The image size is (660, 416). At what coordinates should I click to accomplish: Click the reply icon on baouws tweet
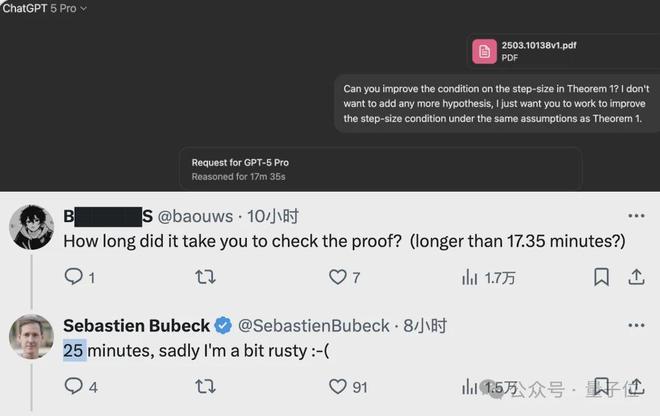tap(73, 277)
